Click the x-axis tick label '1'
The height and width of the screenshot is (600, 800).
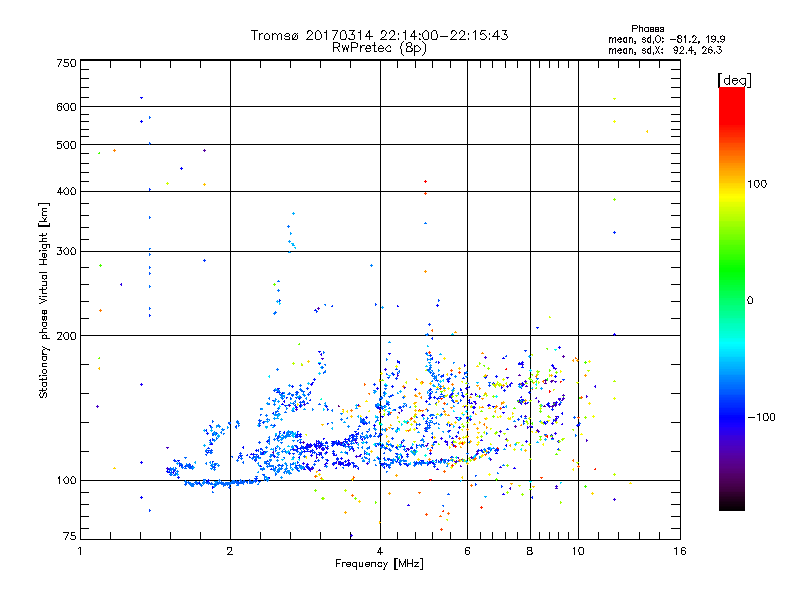coord(80,551)
